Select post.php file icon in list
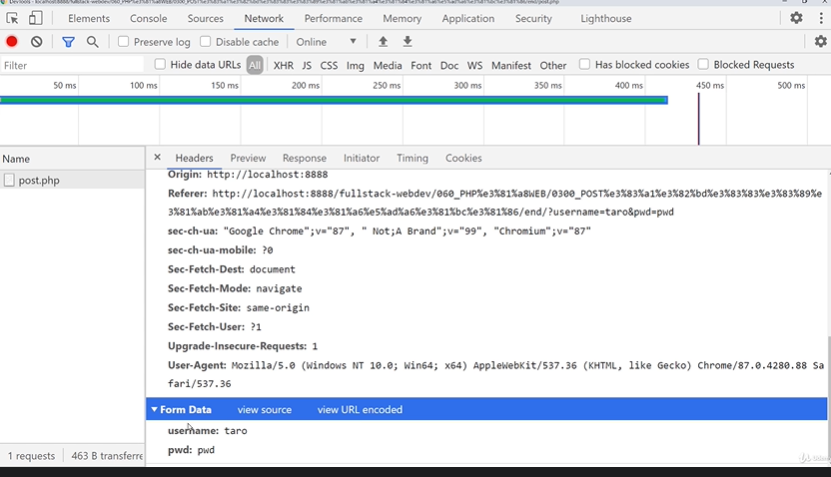This screenshot has height=477, width=831. [x=9, y=180]
